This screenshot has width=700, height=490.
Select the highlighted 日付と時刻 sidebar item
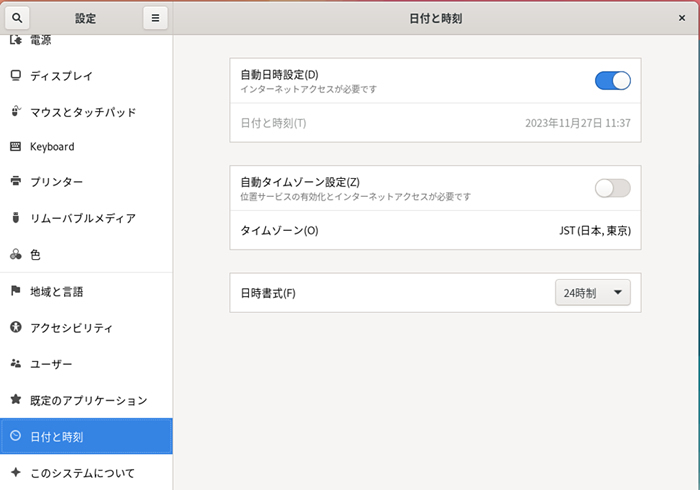coord(86,436)
